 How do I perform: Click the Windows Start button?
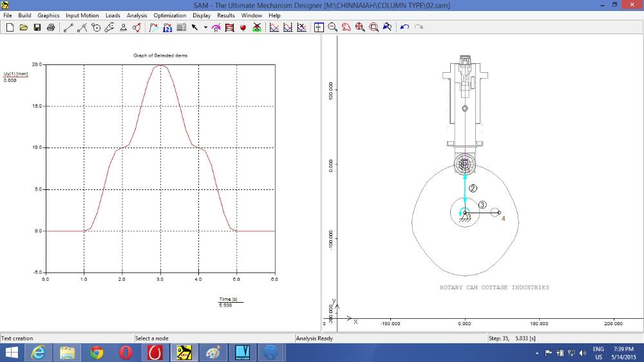click(x=12, y=352)
